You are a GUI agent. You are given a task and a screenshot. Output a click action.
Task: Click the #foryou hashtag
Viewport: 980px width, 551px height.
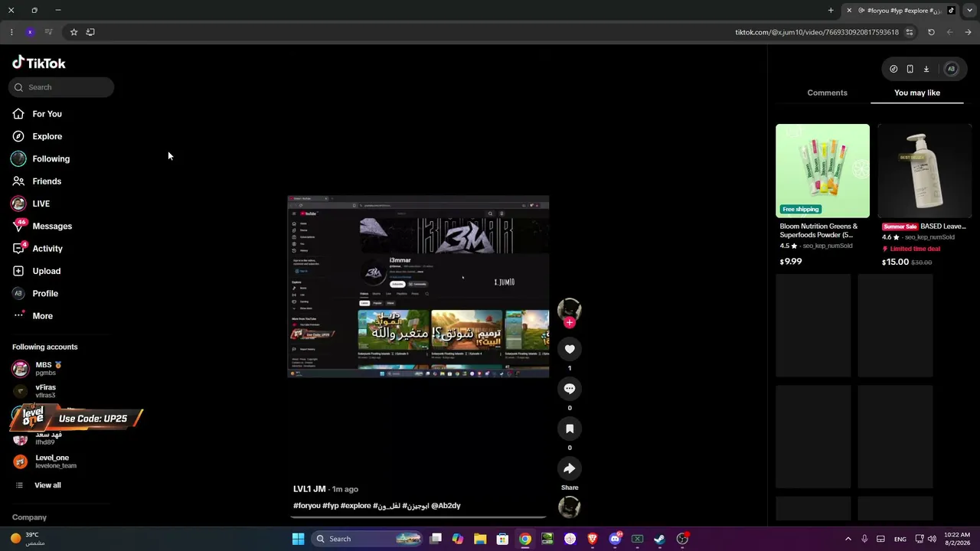pyautogui.click(x=306, y=506)
